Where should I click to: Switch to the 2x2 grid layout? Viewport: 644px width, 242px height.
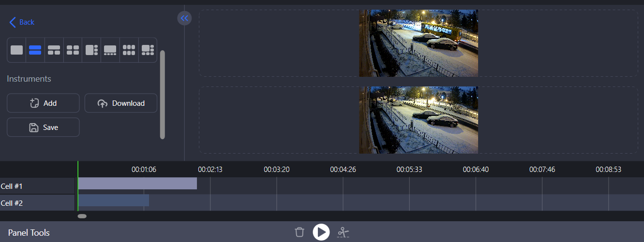[73, 50]
